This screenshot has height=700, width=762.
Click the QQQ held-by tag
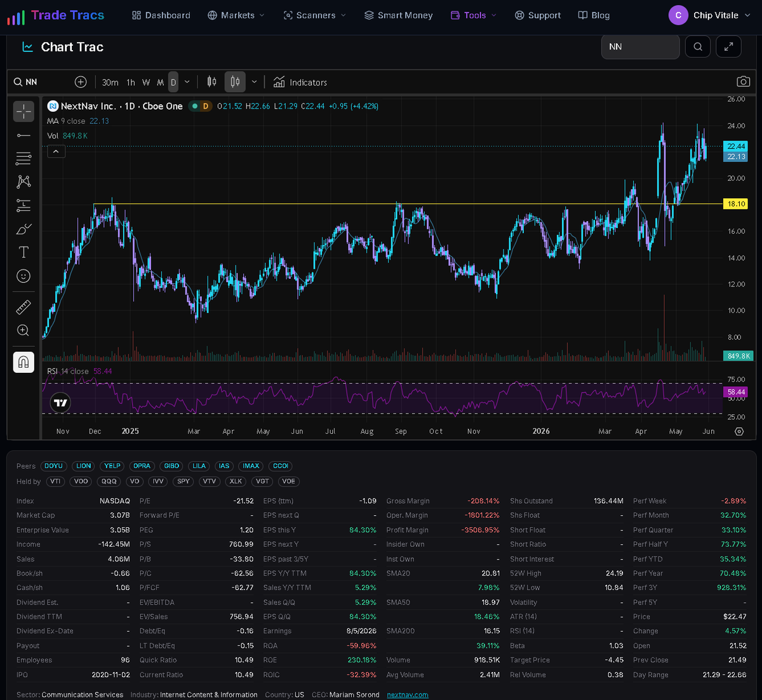(x=109, y=481)
